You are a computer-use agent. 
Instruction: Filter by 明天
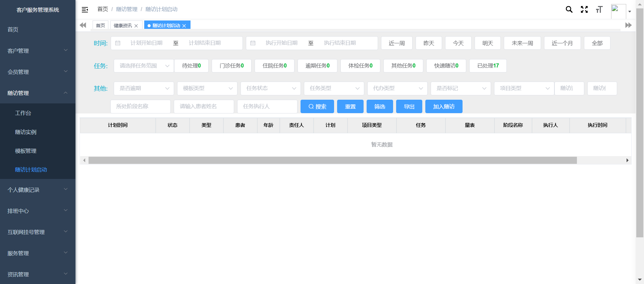pos(488,43)
